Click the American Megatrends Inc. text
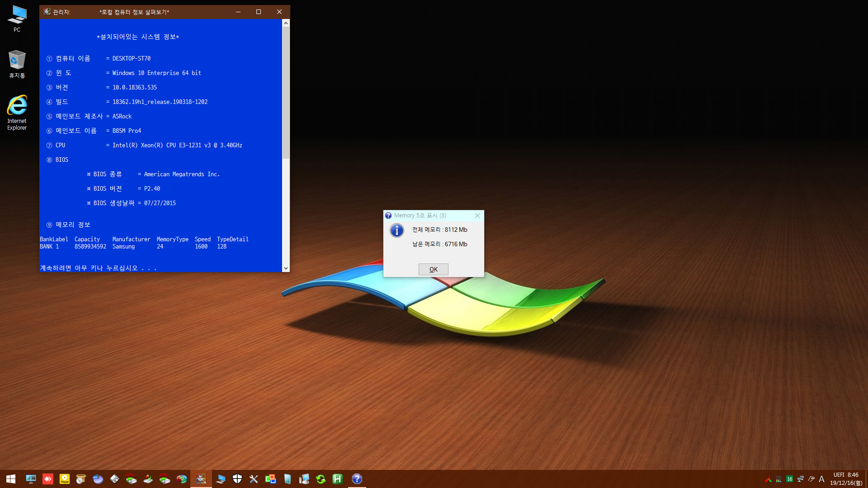 click(x=182, y=174)
